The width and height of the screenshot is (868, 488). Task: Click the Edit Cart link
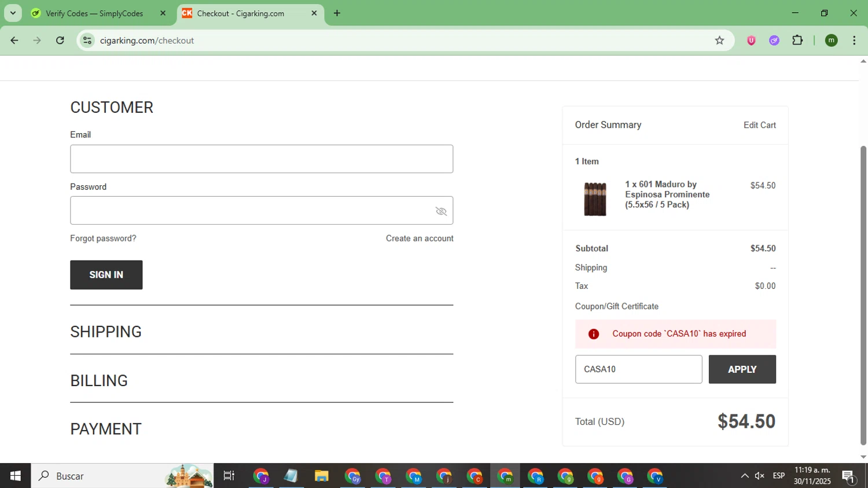759,125
